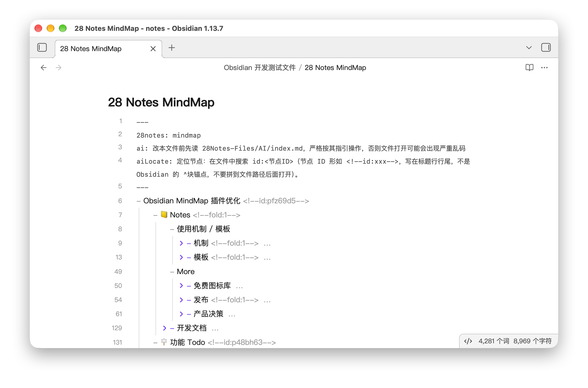Click the ai: frontmatter line text
Image resolution: width=588 pixels, height=388 pixels.
click(x=301, y=148)
